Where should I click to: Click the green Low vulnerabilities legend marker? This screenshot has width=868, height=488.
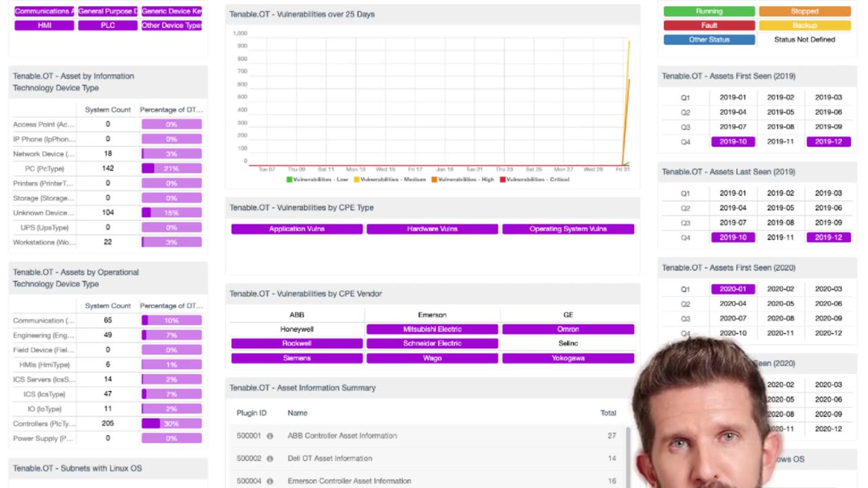click(x=290, y=180)
